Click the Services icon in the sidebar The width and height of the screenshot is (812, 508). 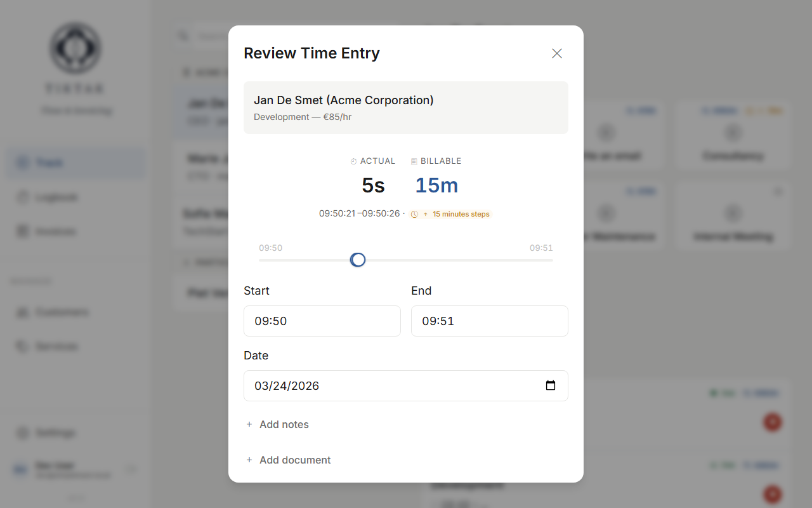point(22,346)
